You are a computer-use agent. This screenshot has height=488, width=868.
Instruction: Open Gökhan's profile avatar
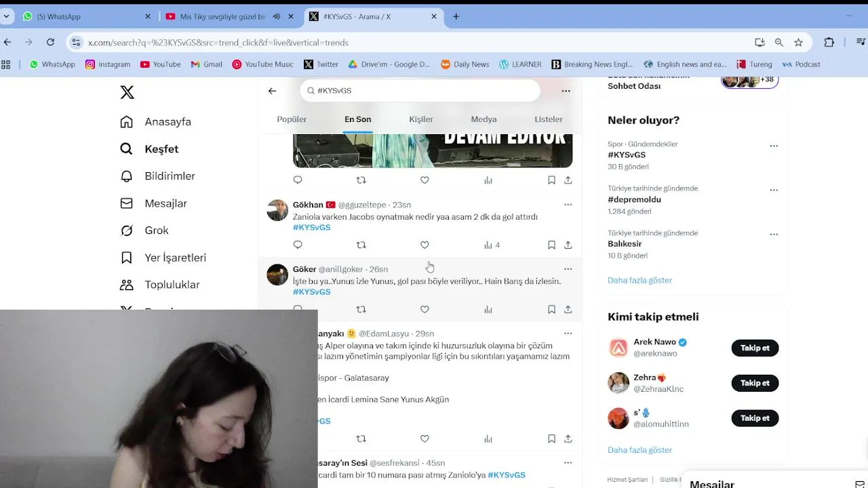tap(277, 210)
